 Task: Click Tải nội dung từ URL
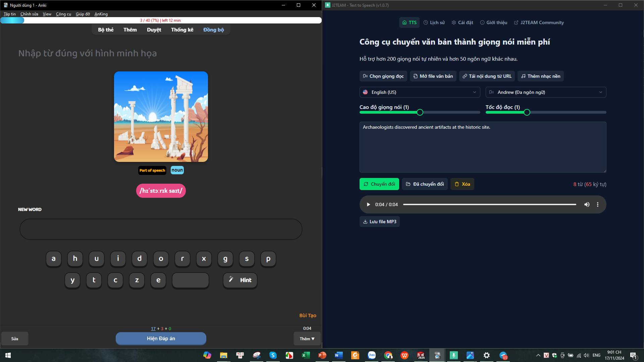pyautogui.click(x=487, y=76)
